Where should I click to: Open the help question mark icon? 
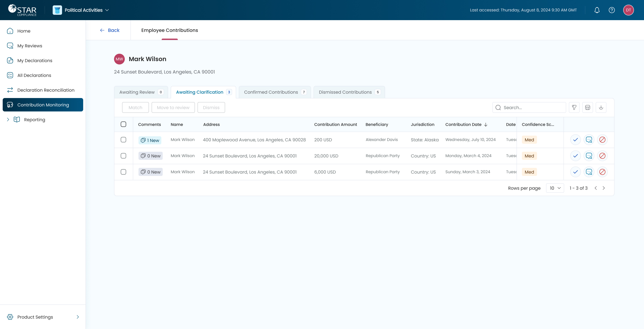point(612,10)
